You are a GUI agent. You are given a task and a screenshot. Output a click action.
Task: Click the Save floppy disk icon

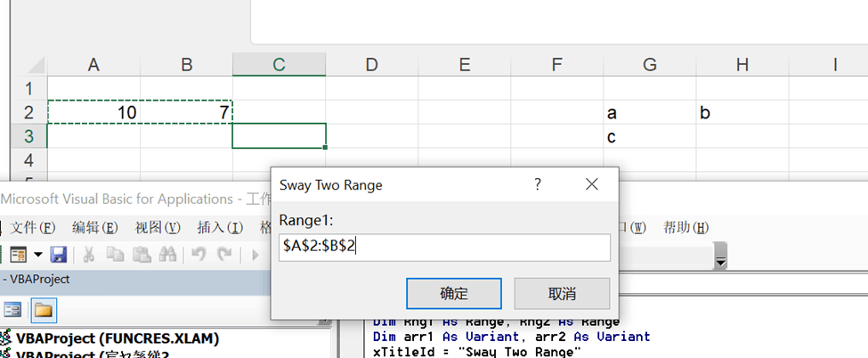tap(58, 255)
